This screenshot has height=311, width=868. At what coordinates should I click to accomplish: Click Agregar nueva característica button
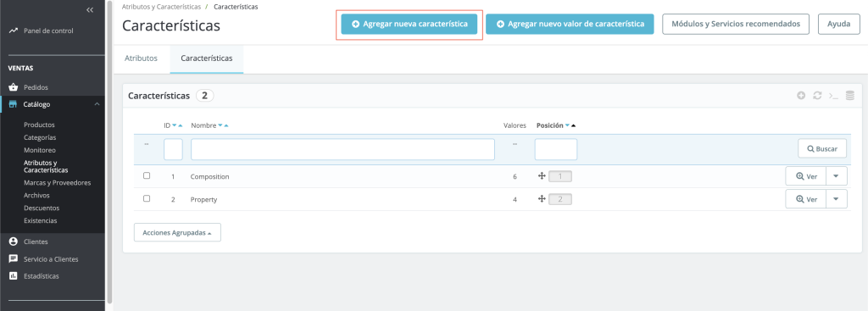click(409, 25)
